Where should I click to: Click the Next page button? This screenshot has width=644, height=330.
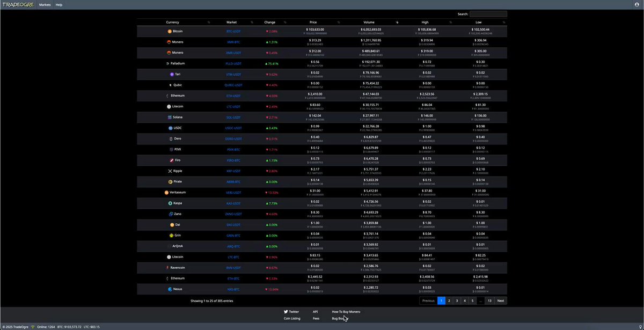click(x=501, y=300)
